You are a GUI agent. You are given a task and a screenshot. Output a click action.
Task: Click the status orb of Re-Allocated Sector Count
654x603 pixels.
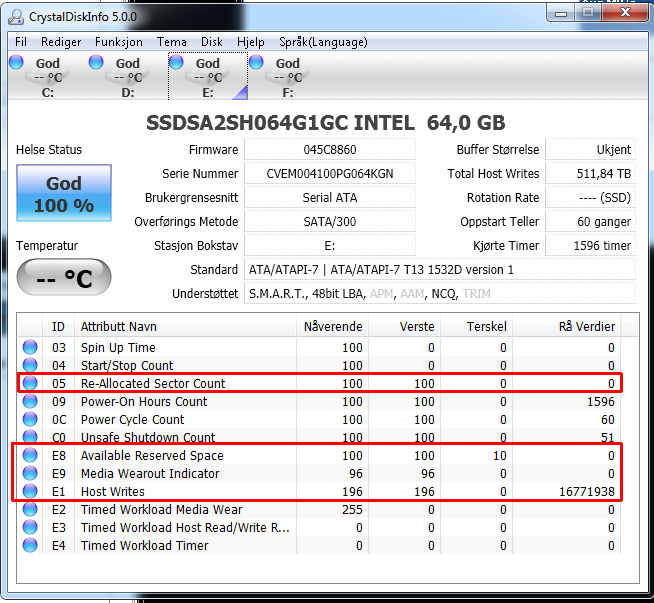pyautogui.click(x=30, y=383)
